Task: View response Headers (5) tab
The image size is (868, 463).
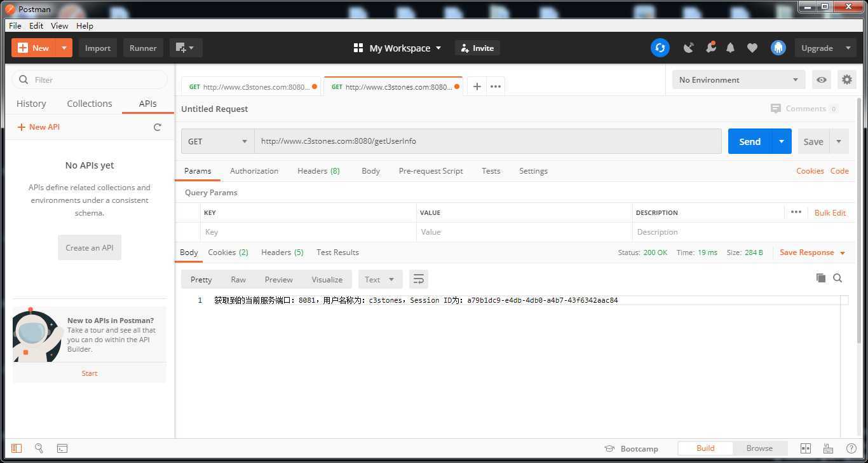Action: point(282,252)
